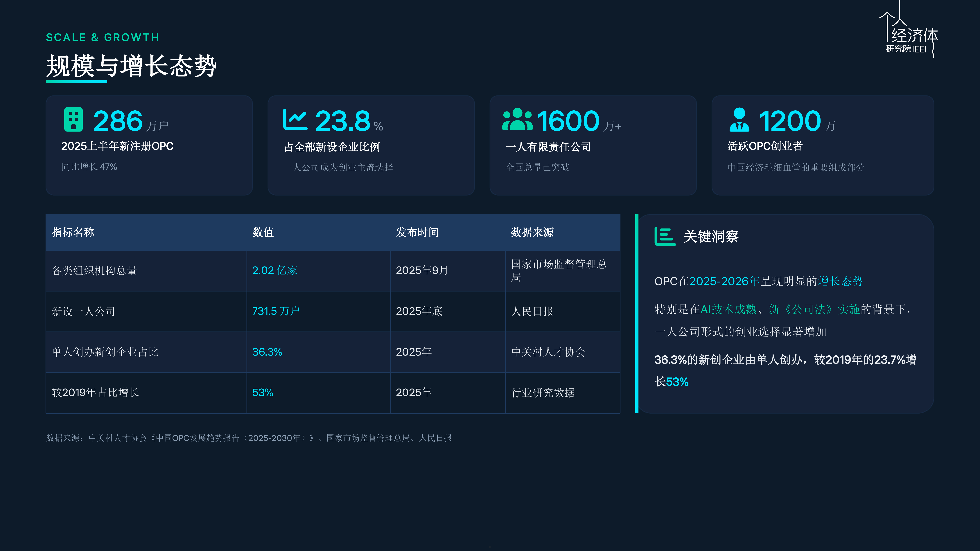Screen dimensions: 980x551
Task: Click the caption 全国总量已突破
Action: [x=537, y=168]
